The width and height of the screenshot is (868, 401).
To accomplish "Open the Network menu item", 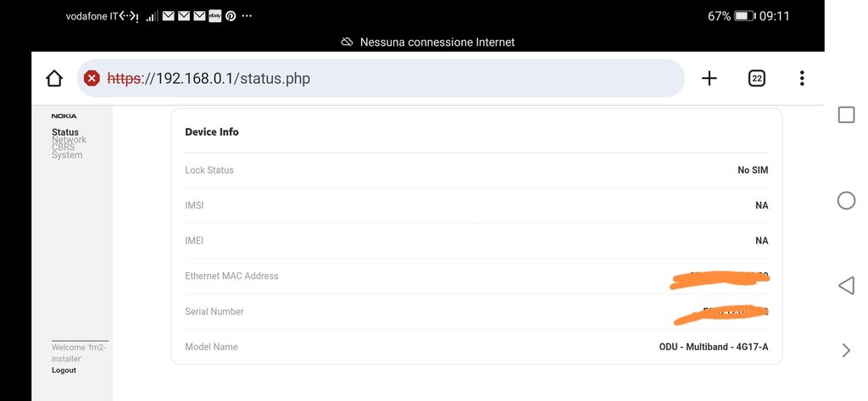I will (70, 140).
